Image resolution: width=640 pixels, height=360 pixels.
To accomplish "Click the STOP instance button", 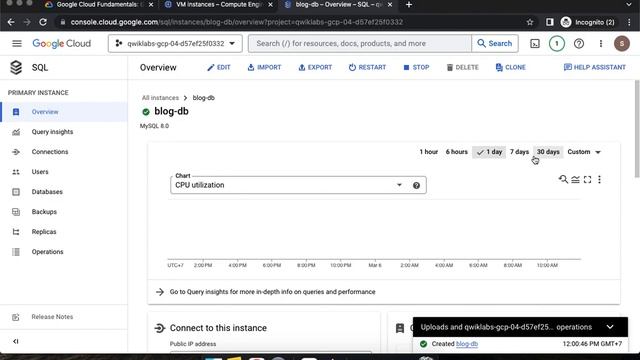I will point(416,67).
